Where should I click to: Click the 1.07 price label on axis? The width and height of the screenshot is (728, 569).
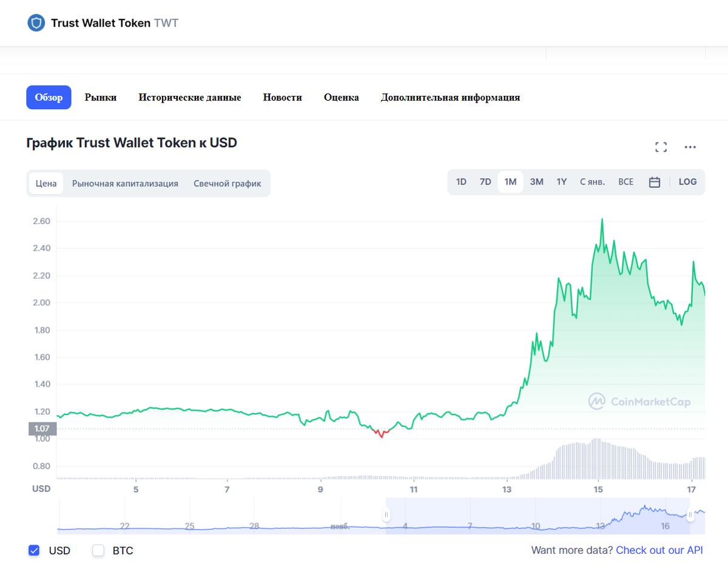pos(42,429)
